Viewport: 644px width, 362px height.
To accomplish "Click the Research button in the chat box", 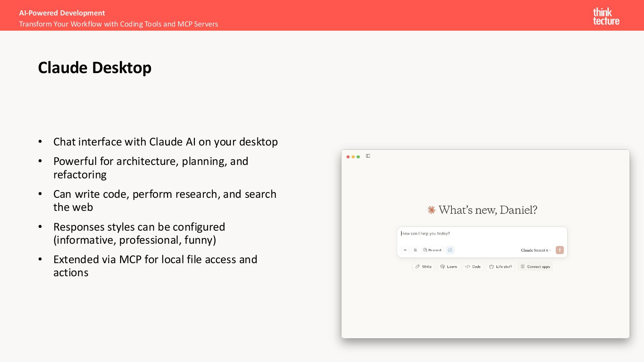I will click(x=433, y=250).
